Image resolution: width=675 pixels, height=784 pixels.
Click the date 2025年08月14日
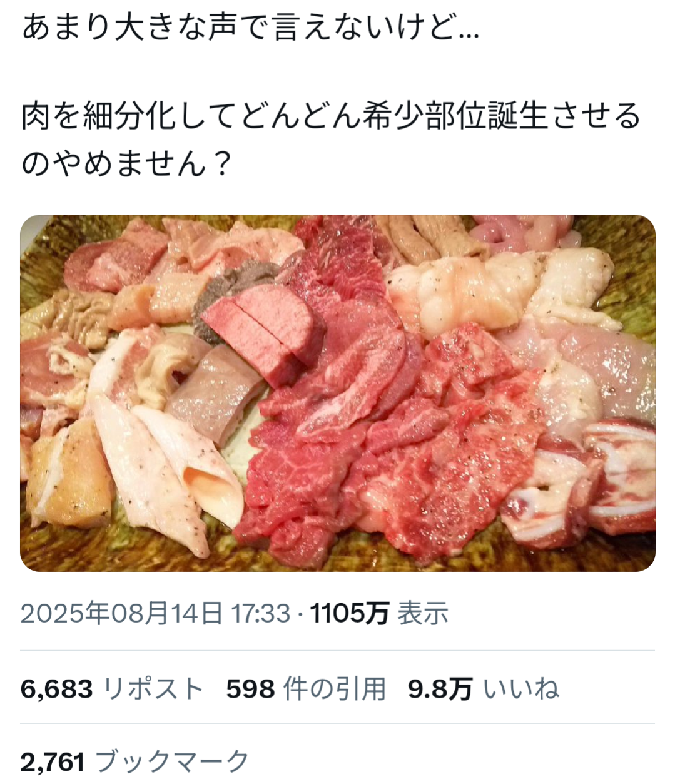click(x=121, y=613)
